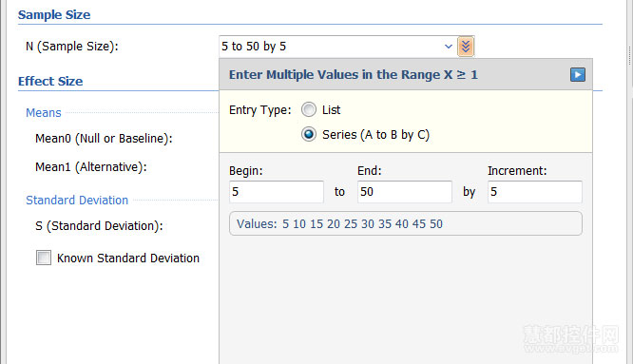This screenshot has height=364, width=633.
Task: Click the Enter Multiple Values panel title
Action: pos(354,75)
